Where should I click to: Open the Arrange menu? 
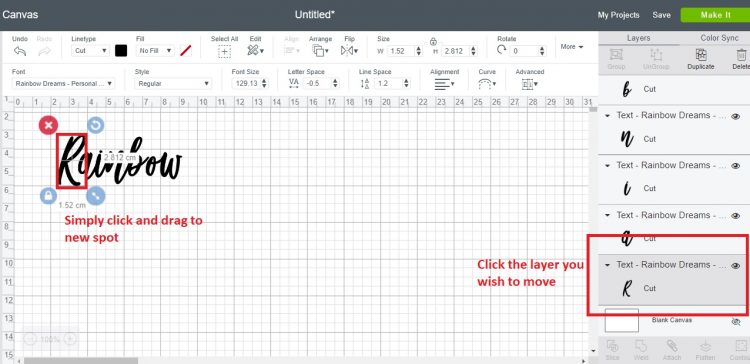pyautogui.click(x=320, y=50)
